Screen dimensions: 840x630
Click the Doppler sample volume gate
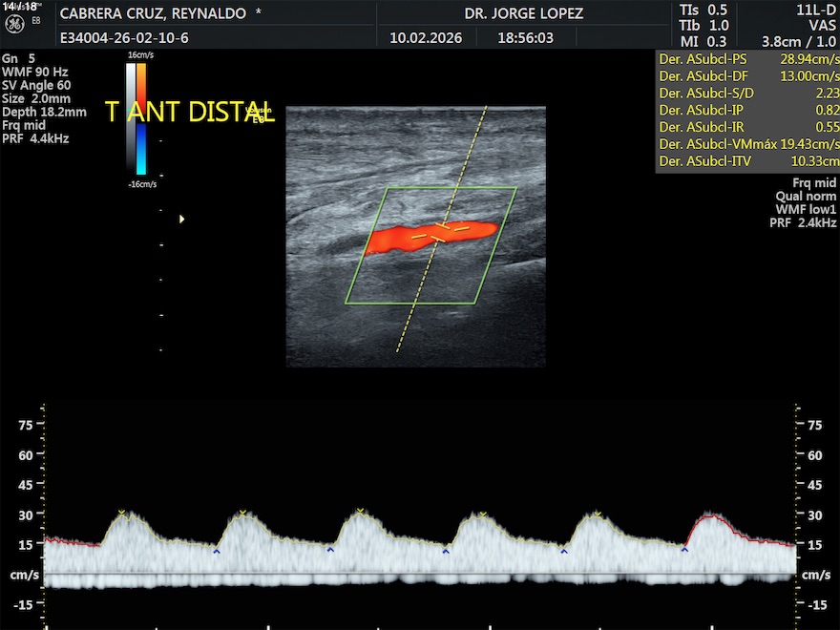441,229
